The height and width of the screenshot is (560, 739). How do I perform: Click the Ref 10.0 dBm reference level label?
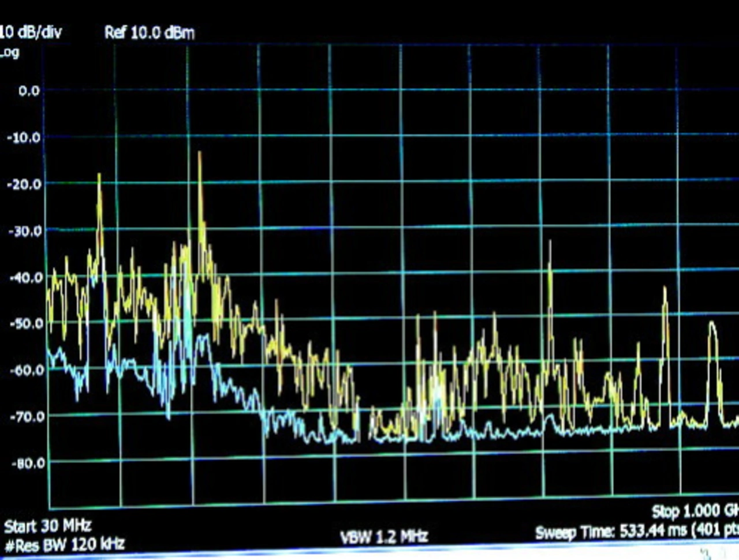(150, 32)
